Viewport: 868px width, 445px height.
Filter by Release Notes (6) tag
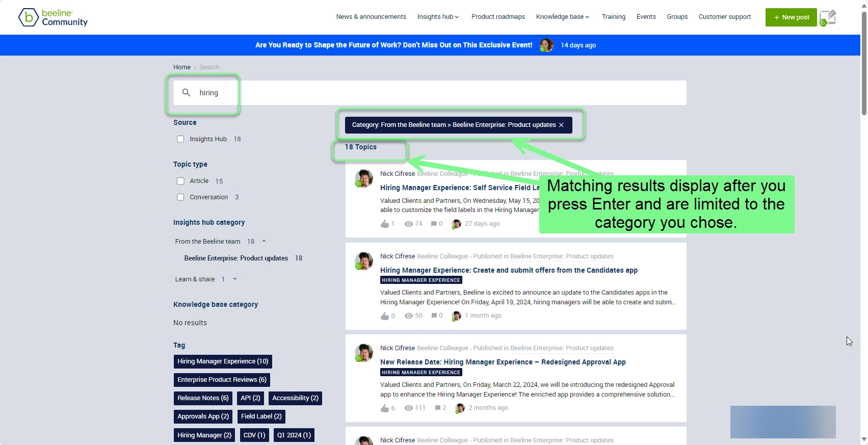click(x=203, y=398)
